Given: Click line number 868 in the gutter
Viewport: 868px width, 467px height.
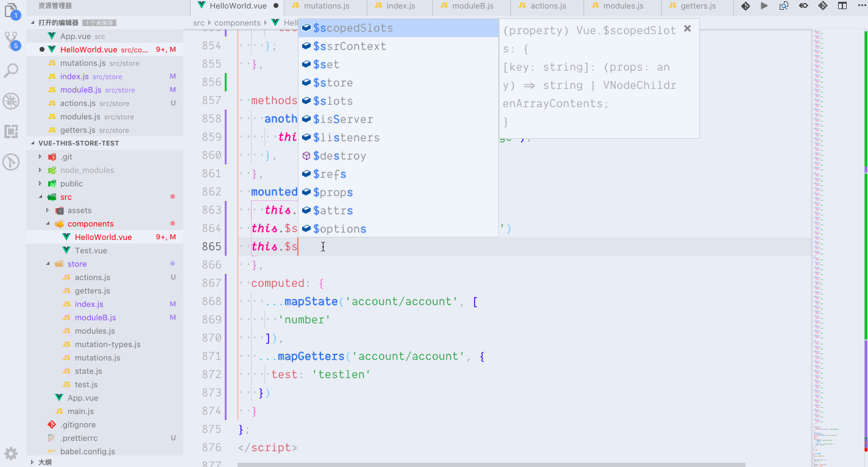Looking at the screenshot, I should pos(211,301).
